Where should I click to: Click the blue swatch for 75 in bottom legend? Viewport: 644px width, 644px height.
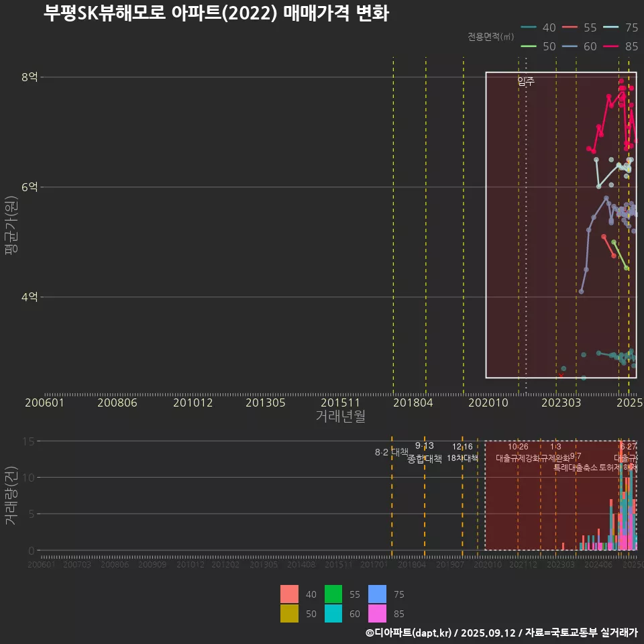click(x=378, y=594)
